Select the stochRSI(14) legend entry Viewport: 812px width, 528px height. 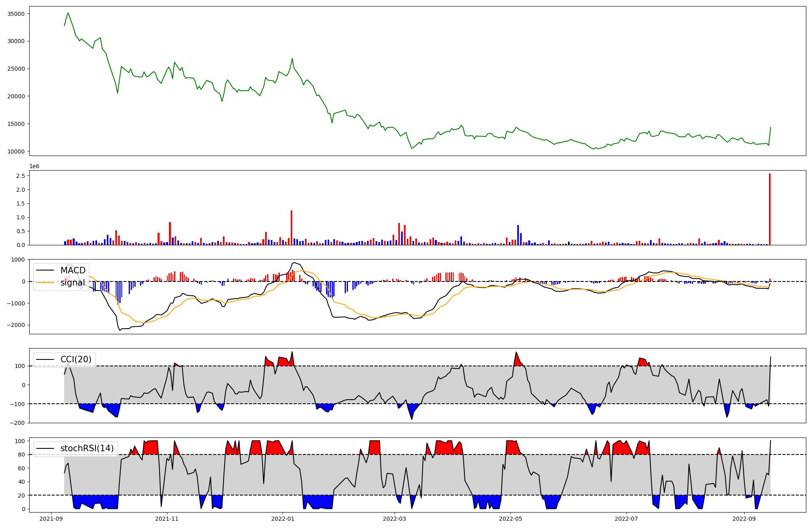(x=87, y=448)
